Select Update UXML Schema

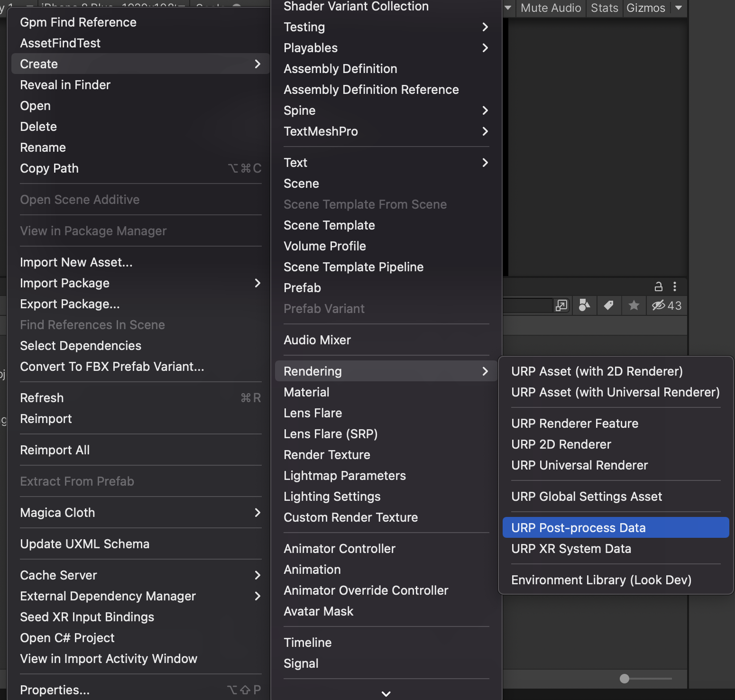pos(141,544)
